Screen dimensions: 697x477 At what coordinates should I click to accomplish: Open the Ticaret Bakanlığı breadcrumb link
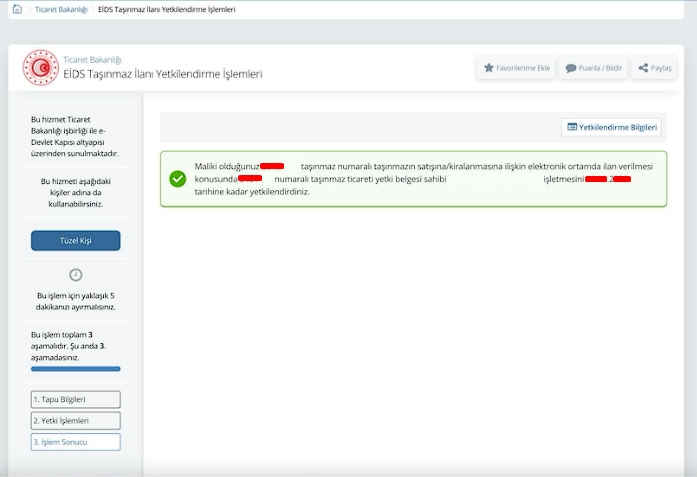click(x=60, y=9)
